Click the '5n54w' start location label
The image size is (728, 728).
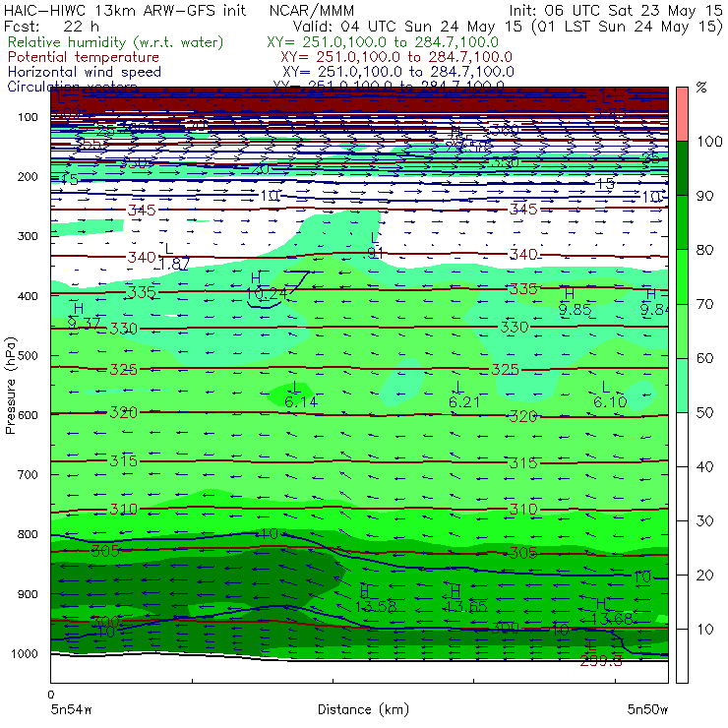pyautogui.click(x=72, y=709)
